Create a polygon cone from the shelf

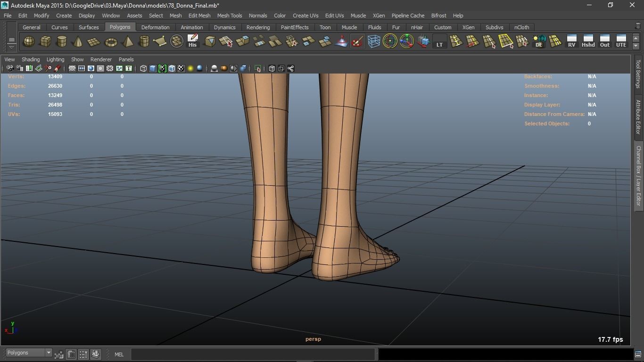click(78, 41)
